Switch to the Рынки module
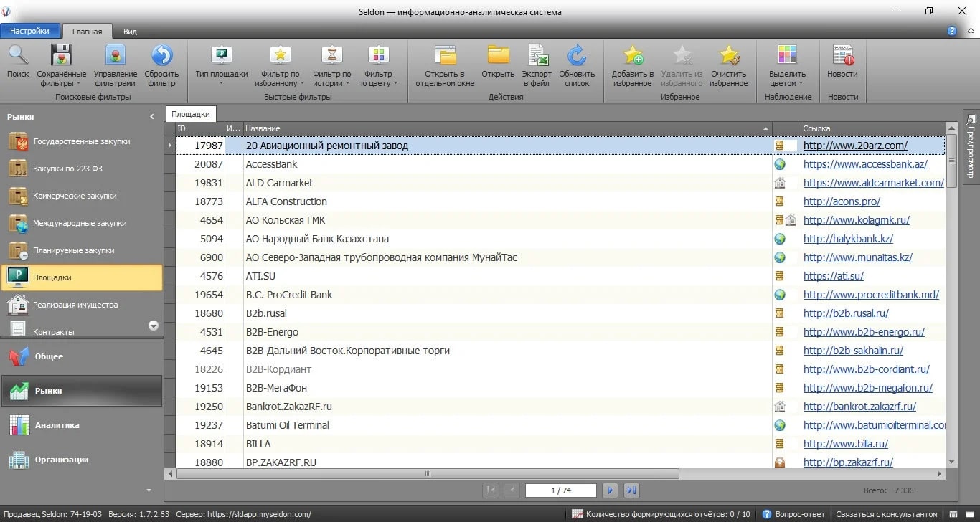Screen dimensions: 980x522 point(82,391)
